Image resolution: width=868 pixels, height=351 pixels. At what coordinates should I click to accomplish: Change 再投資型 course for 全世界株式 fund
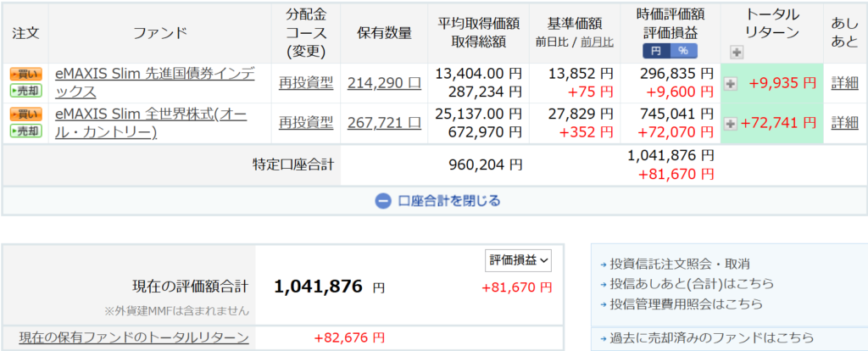pyautogui.click(x=306, y=123)
